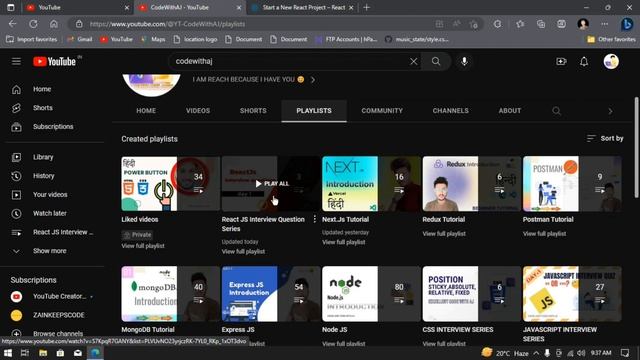Refresh the page in the browser
Screen dimensions: 640x360
pyautogui.click(x=33, y=24)
